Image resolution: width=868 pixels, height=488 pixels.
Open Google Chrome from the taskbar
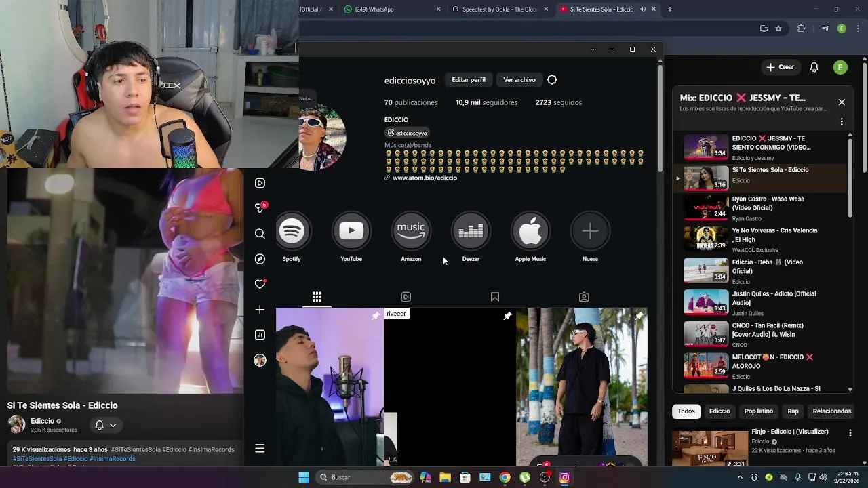505,477
